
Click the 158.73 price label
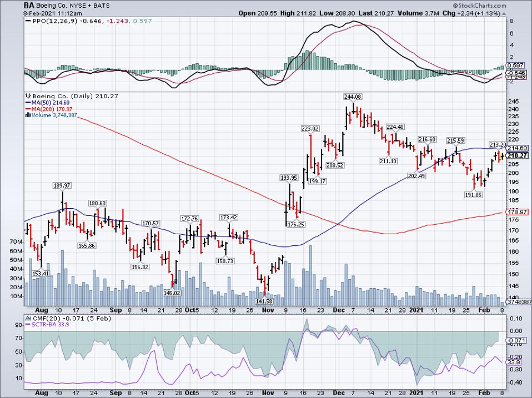[x=225, y=261]
